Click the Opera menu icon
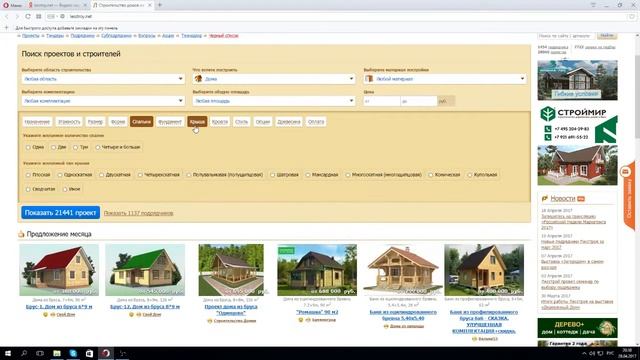This screenshot has width=640, height=360. pos(6,5)
